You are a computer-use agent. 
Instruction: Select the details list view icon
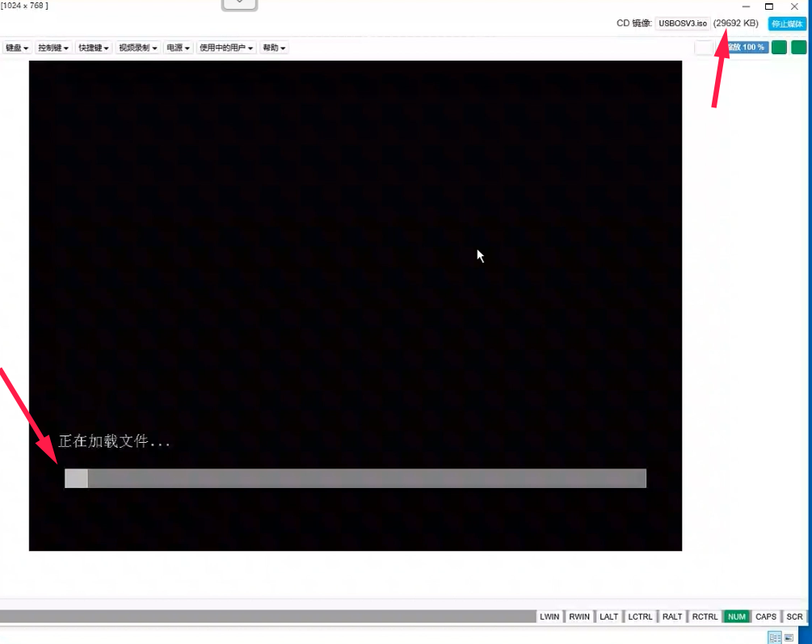[x=774, y=638]
